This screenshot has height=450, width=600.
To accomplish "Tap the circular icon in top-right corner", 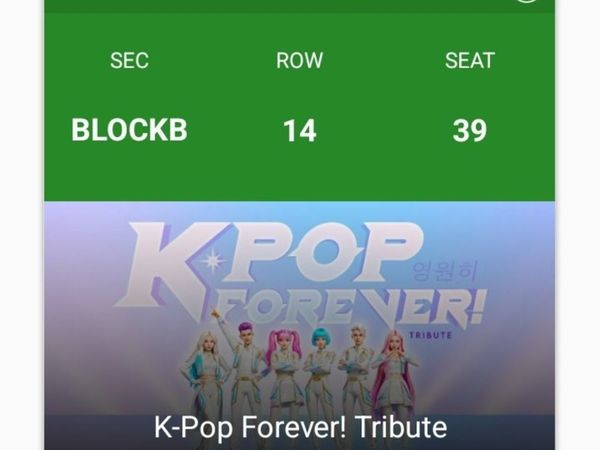I will point(526,2).
